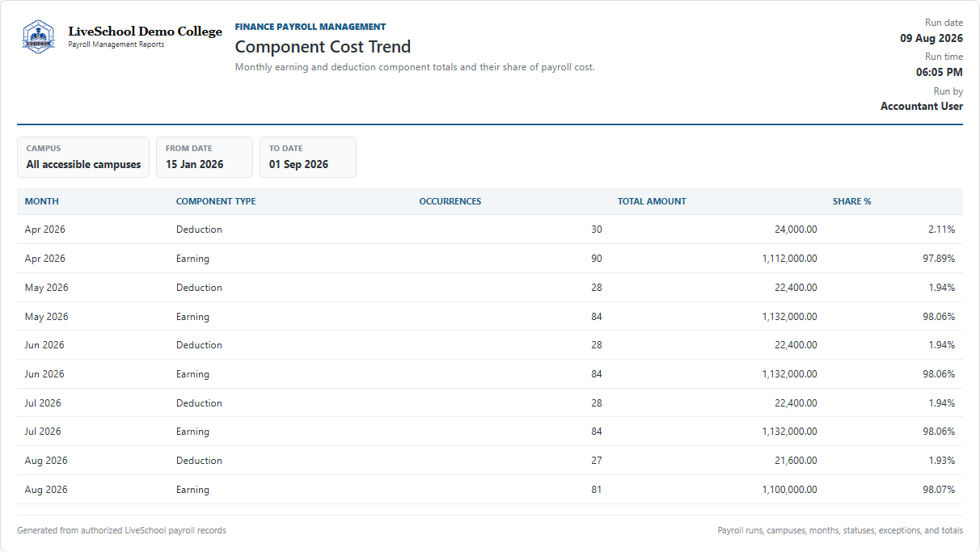
Task: Sort by the Month column header
Action: tap(42, 201)
